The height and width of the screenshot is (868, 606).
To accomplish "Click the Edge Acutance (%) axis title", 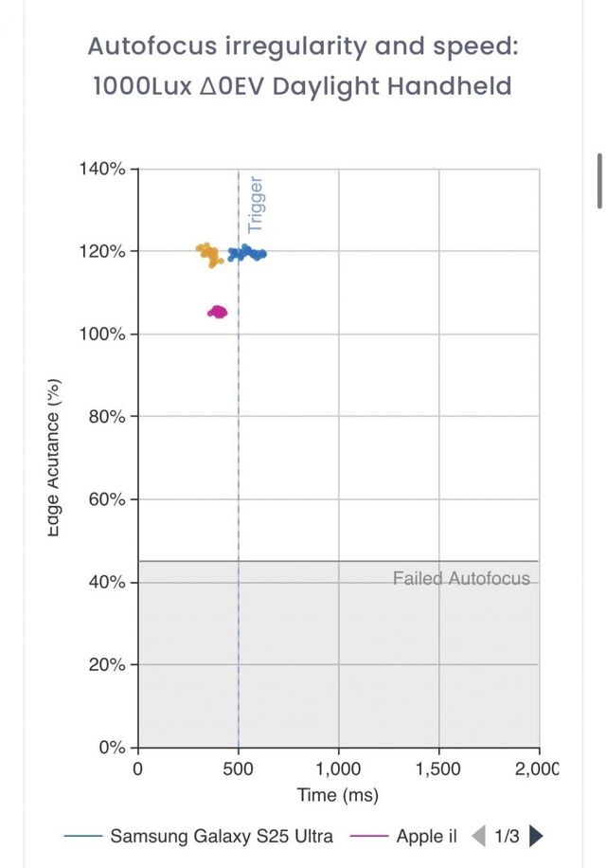I will pos(55,457).
